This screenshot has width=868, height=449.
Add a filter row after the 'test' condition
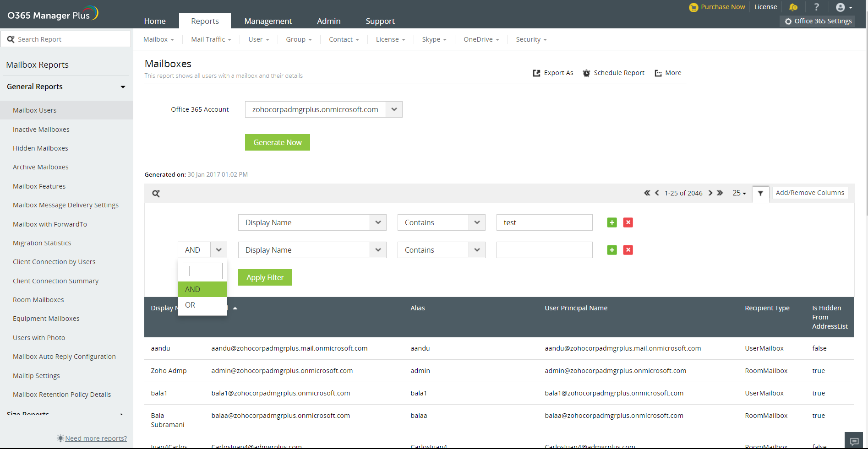click(612, 222)
